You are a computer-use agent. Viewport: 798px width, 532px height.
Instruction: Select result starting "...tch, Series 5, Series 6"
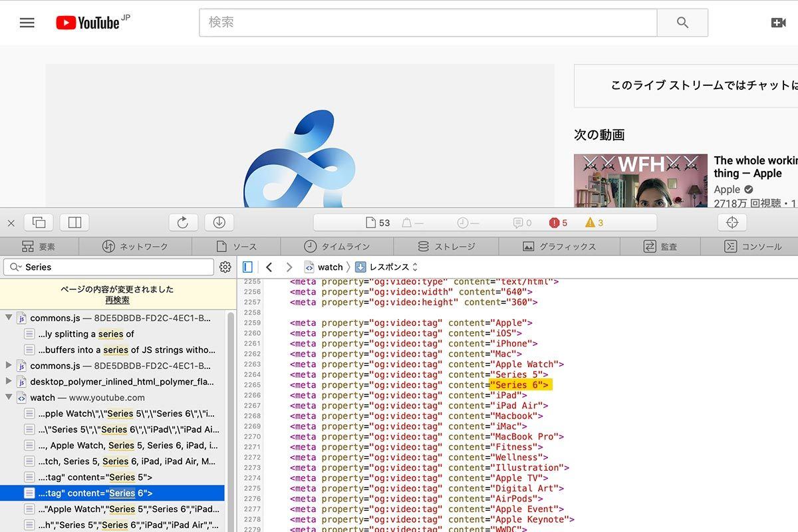(112, 462)
